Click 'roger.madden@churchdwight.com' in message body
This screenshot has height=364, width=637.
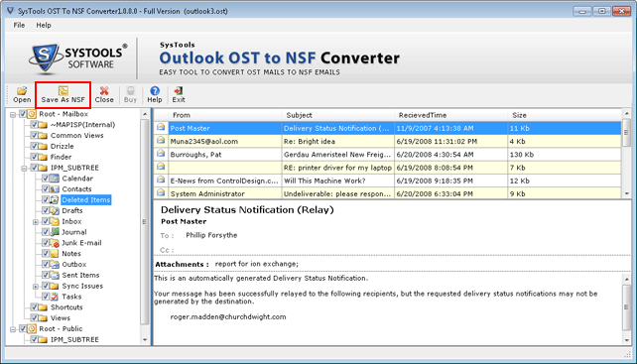(228, 316)
